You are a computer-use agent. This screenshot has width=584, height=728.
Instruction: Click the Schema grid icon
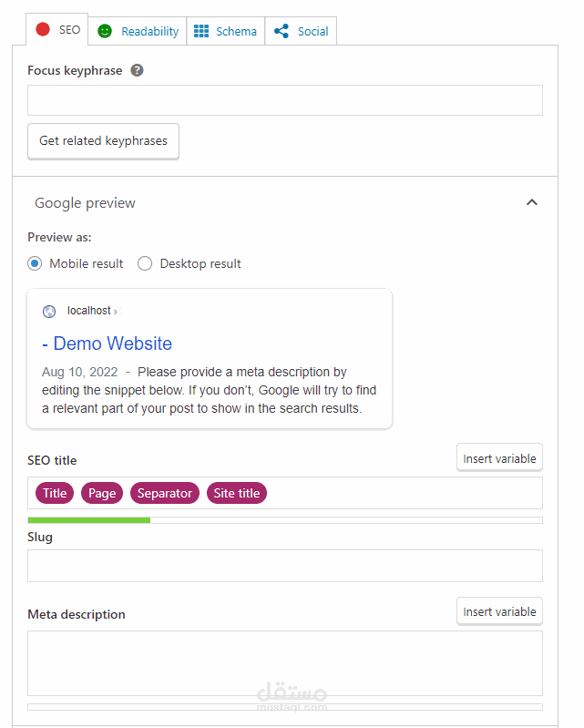point(201,31)
